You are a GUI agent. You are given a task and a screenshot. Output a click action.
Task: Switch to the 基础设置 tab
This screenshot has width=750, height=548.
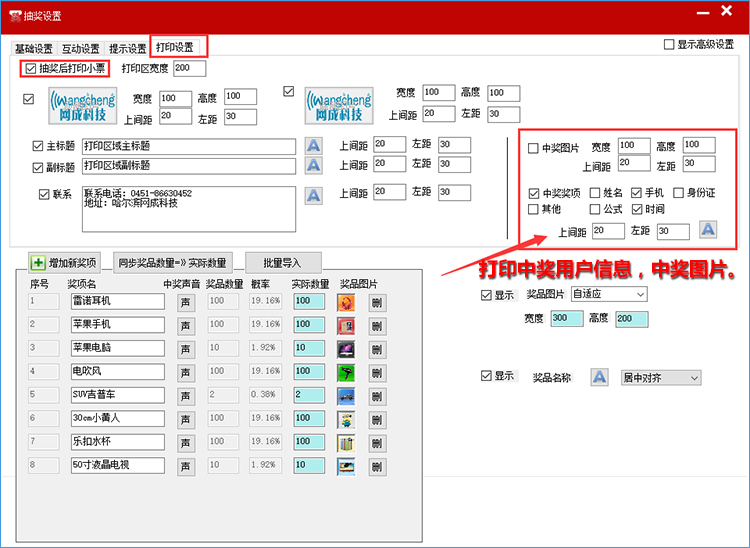[33, 48]
